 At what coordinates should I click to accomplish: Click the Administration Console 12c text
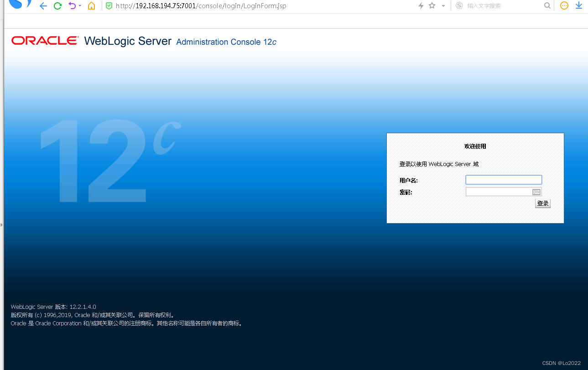(x=226, y=42)
